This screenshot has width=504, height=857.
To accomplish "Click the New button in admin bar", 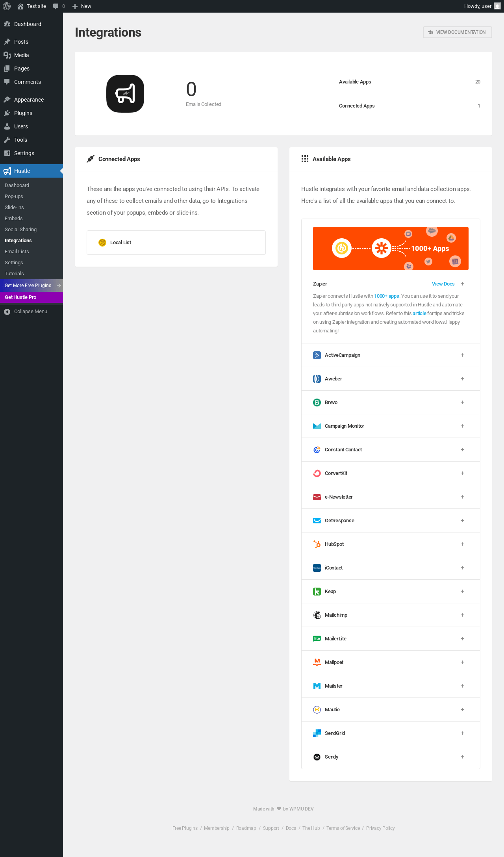I will 82,6.
